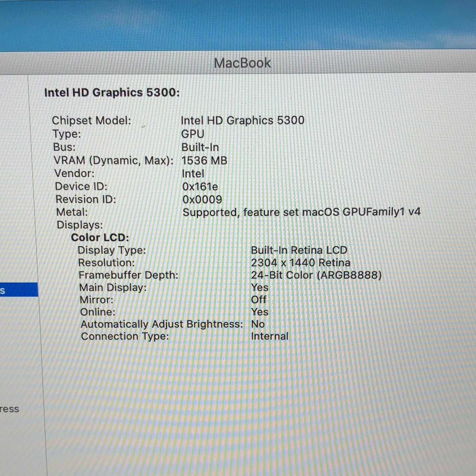Select the Type GPU value
The image size is (476, 476).
tap(193, 134)
